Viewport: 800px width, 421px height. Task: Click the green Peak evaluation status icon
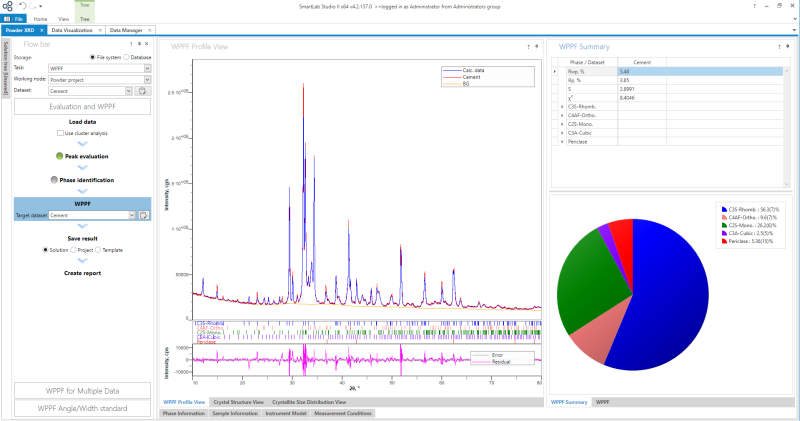(x=59, y=156)
